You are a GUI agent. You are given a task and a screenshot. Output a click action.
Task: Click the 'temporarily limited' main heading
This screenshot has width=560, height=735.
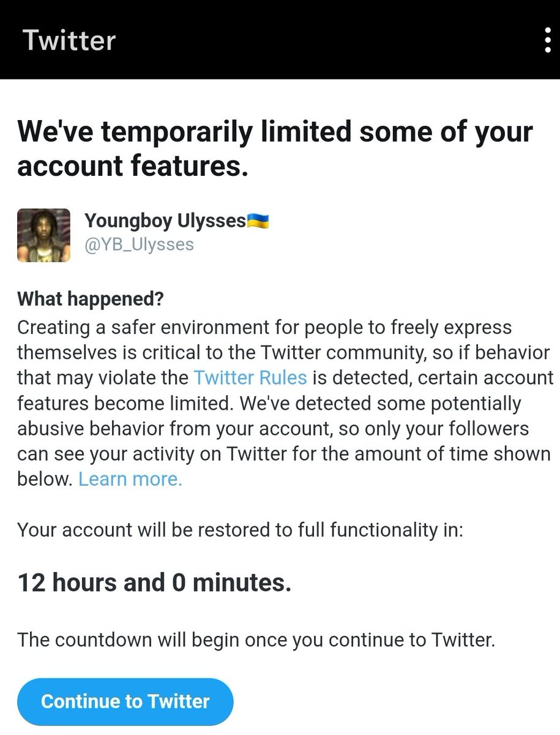point(275,132)
